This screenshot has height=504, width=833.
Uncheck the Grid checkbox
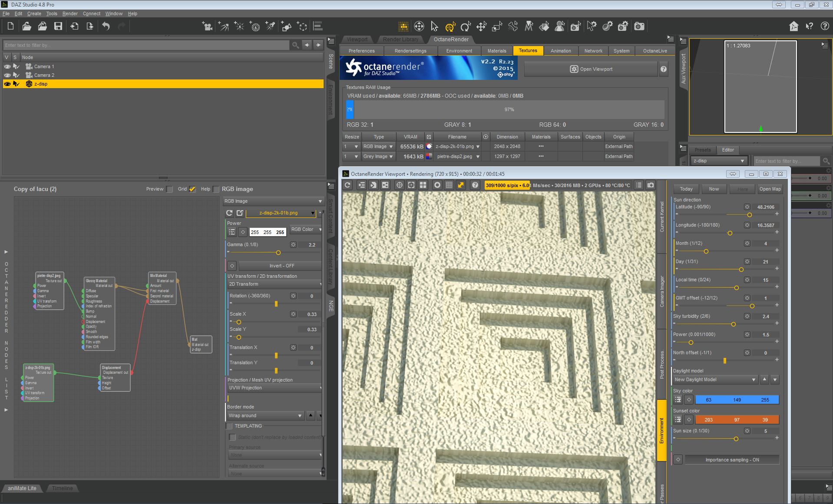192,189
